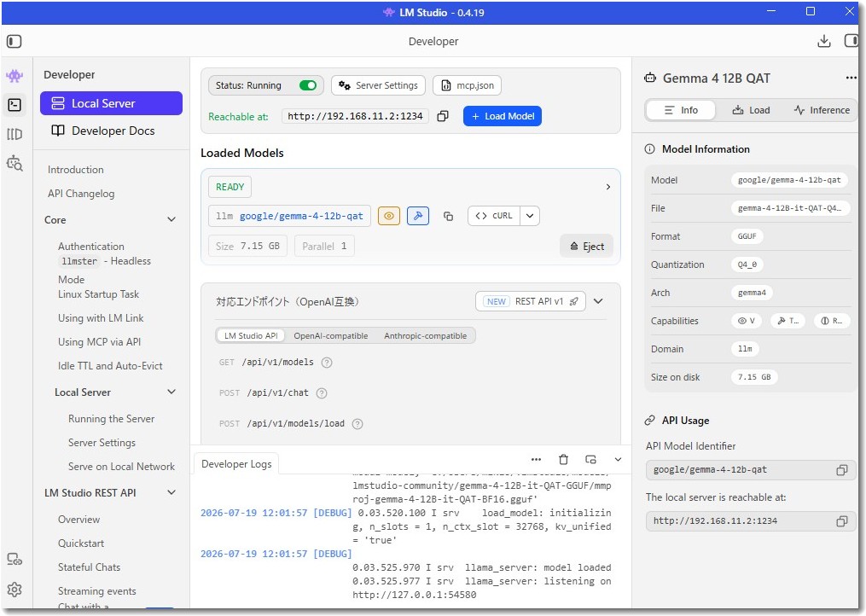Open the Server Settings button
The height and width of the screenshot is (616, 866).
pos(378,85)
